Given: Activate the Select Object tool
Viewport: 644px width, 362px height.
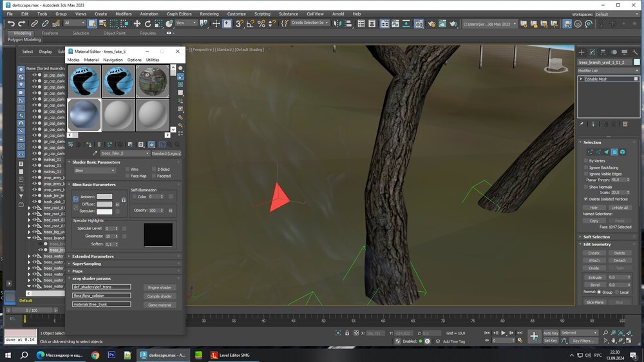Looking at the screenshot, I should 92,23.
